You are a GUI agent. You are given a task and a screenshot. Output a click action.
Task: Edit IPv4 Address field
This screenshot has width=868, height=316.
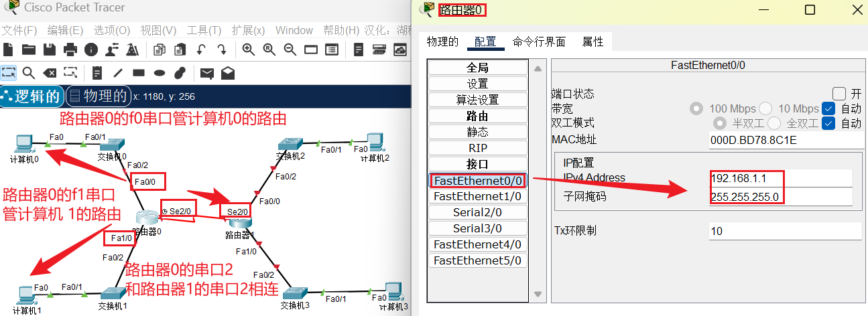click(781, 178)
